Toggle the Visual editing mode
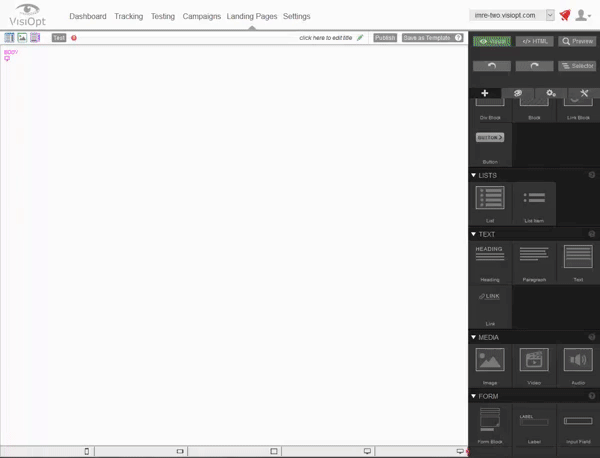Screen dimensions: 600x458 pos(491,41)
